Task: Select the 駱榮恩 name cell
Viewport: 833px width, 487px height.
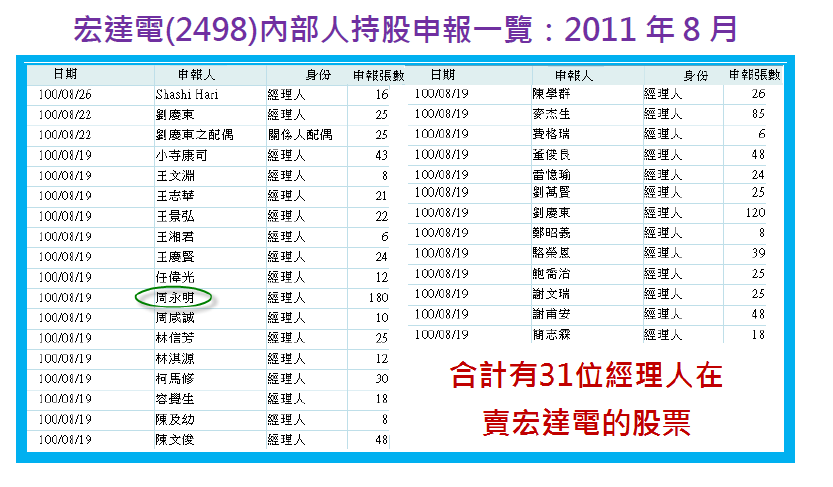Action: [551, 253]
